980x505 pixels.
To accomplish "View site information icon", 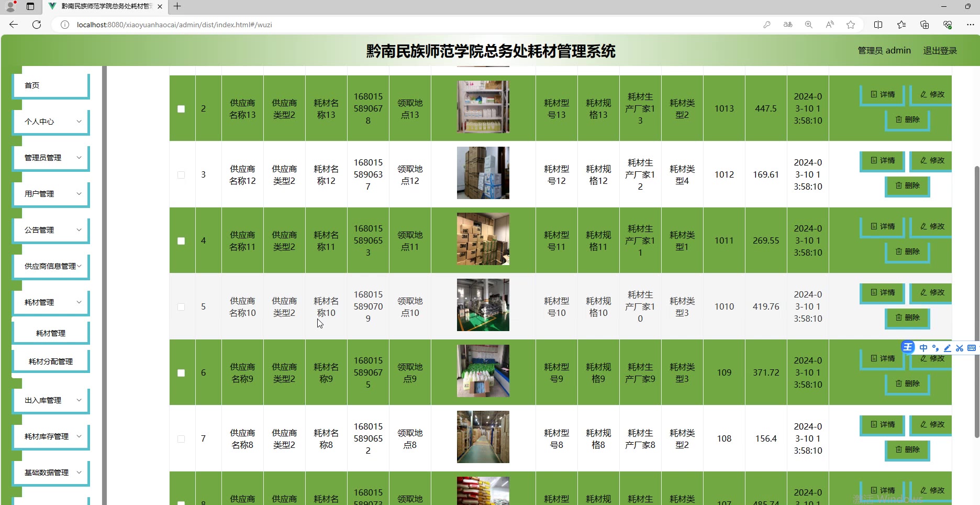I will tap(65, 25).
